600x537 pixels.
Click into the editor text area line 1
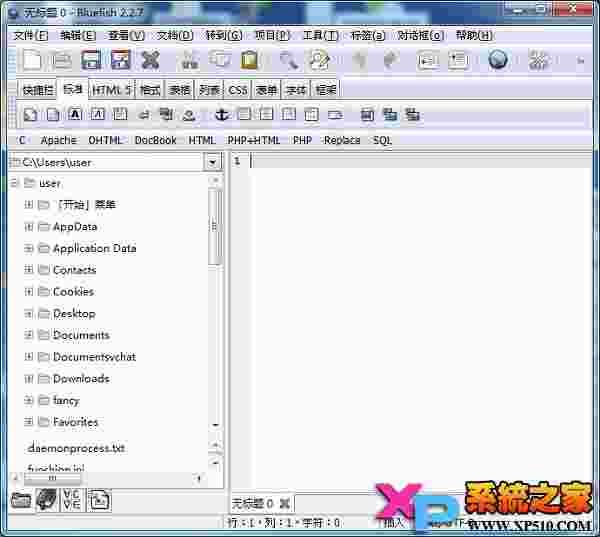[420, 162]
